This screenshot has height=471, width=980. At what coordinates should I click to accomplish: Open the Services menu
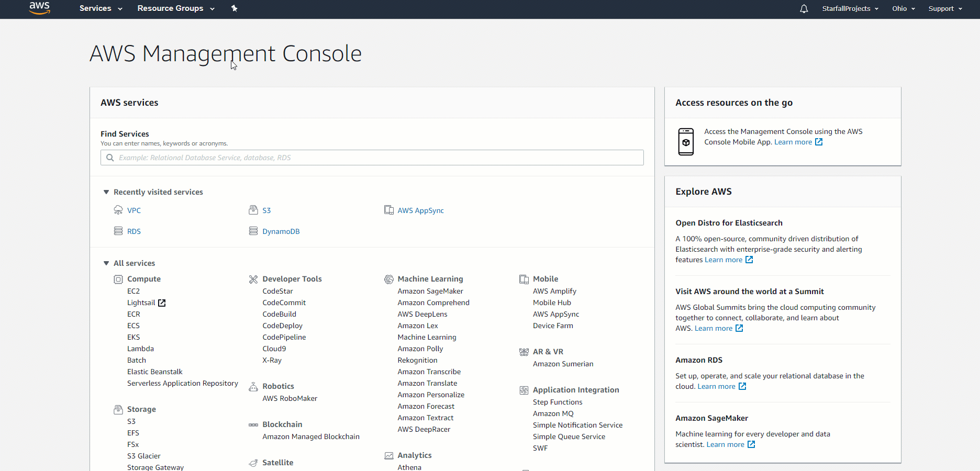click(101, 9)
